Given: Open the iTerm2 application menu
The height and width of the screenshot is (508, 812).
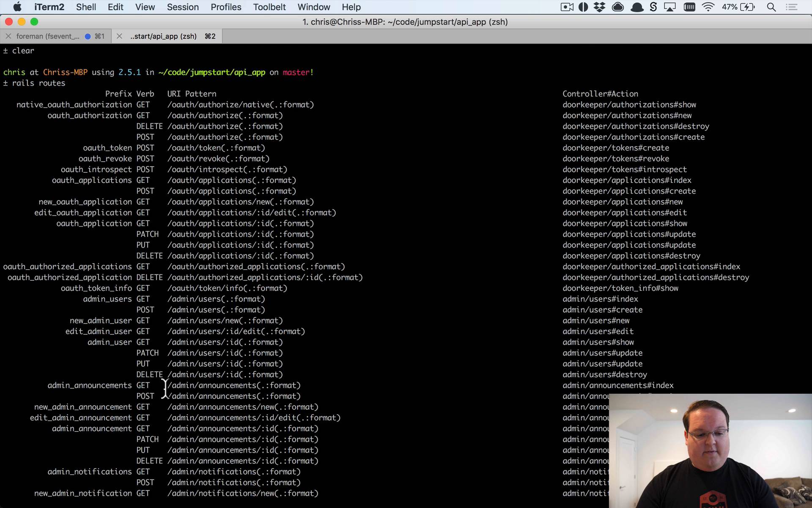Looking at the screenshot, I should click(x=49, y=7).
